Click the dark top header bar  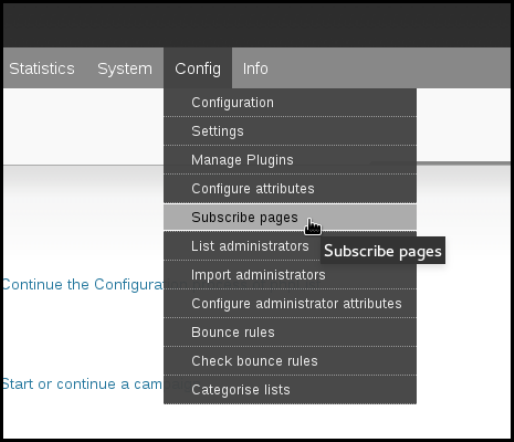coord(257,25)
